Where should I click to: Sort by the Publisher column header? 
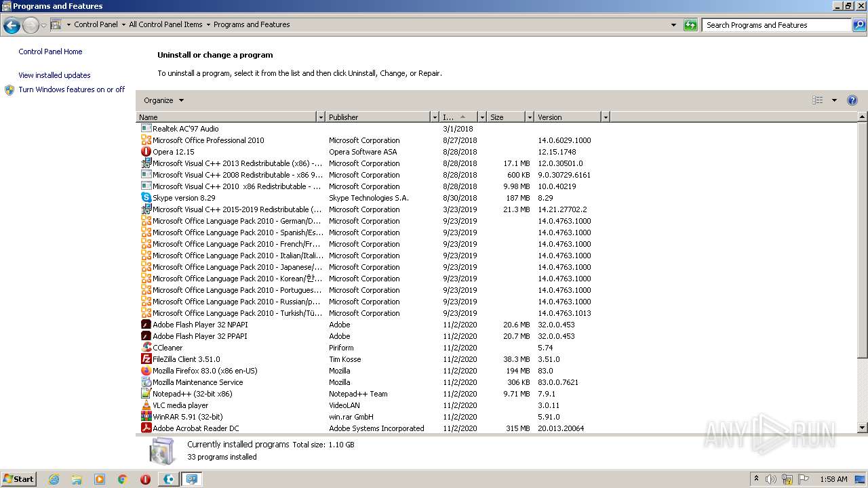378,117
